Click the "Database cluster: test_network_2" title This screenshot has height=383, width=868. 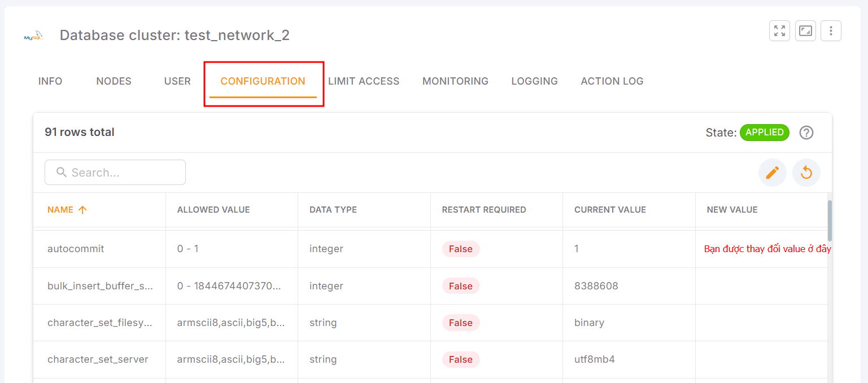[175, 36]
